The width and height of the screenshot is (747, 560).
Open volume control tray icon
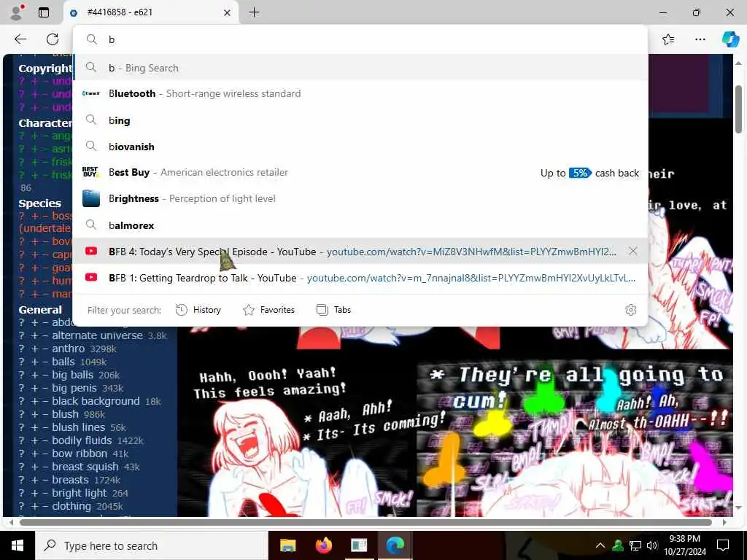(652, 545)
